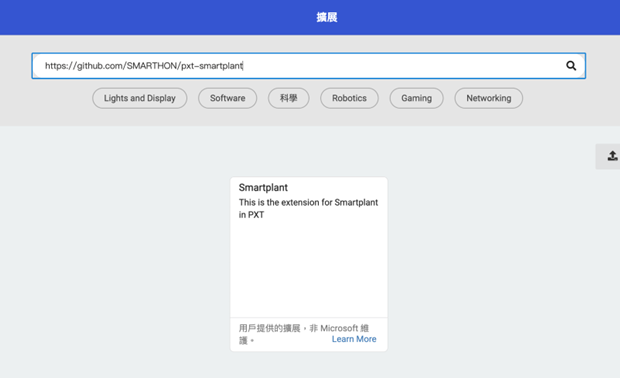Screen dimensions: 620x378
Task: Select the Lights and Display category
Action: [140, 98]
